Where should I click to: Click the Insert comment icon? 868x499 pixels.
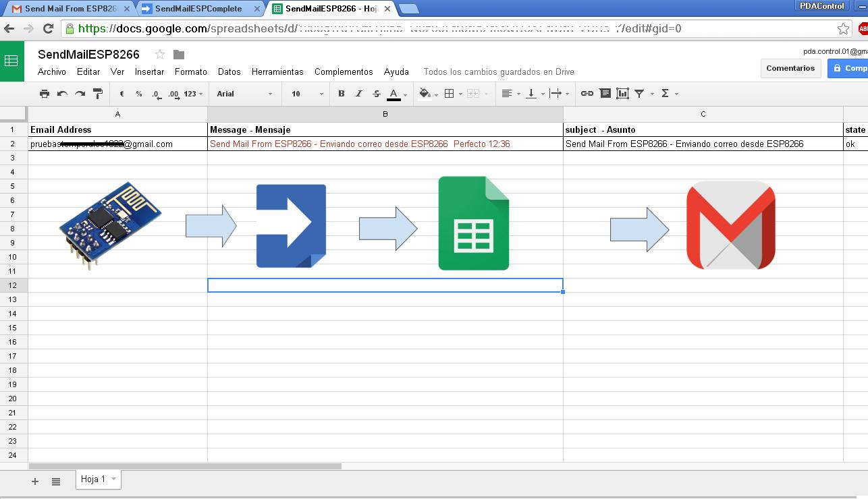click(605, 94)
